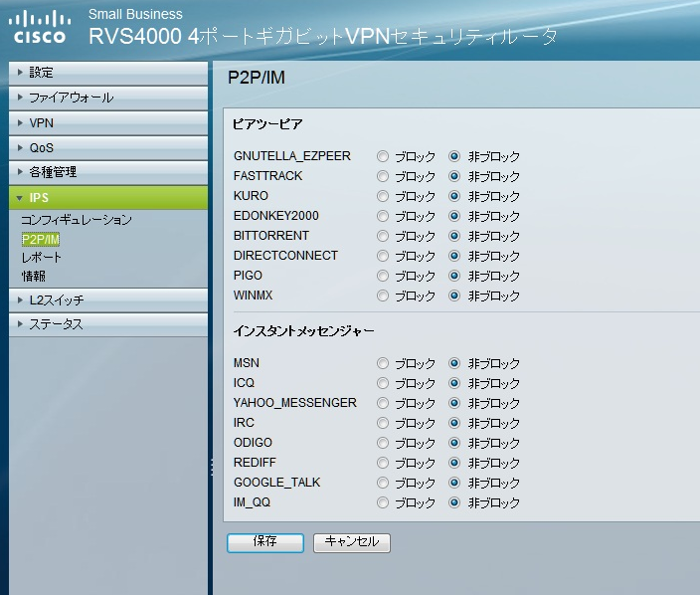Click the P2P/IM page title
This screenshot has height=595, width=700.
[257, 78]
